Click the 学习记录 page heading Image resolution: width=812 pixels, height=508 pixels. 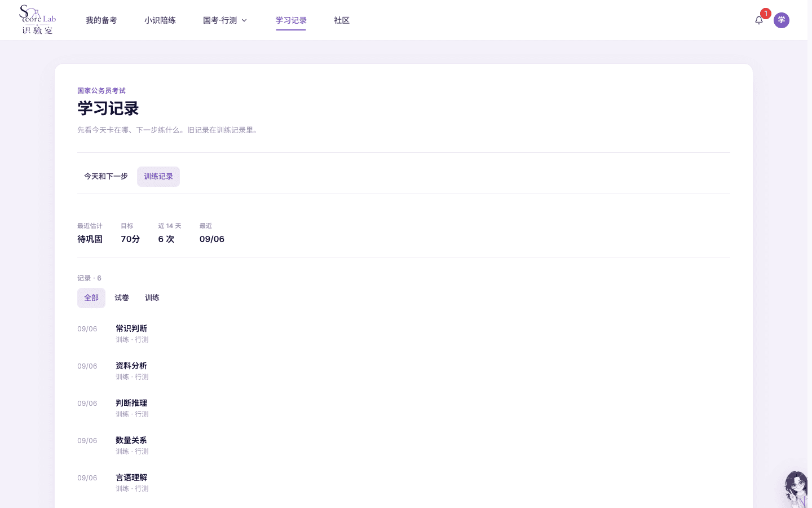click(108, 108)
